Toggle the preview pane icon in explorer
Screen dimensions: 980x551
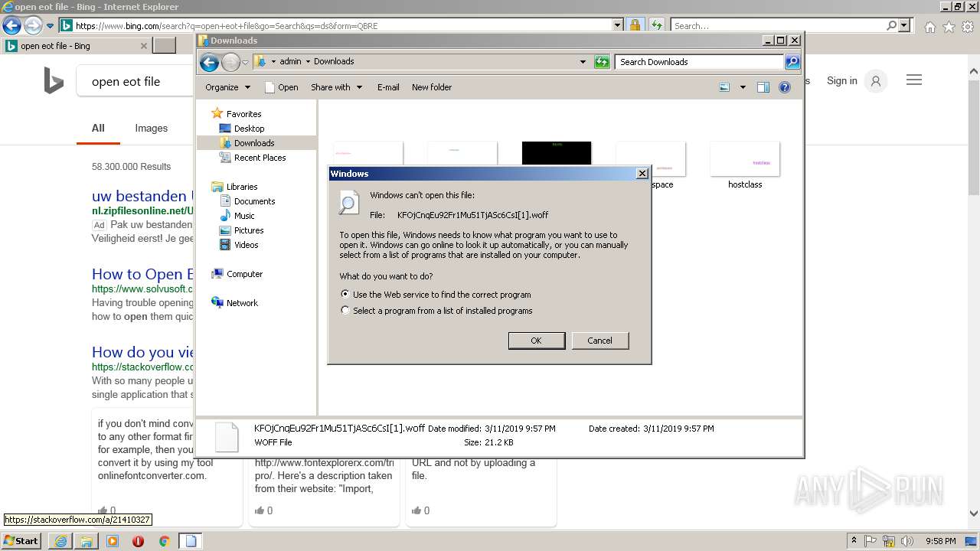point(763,87)
